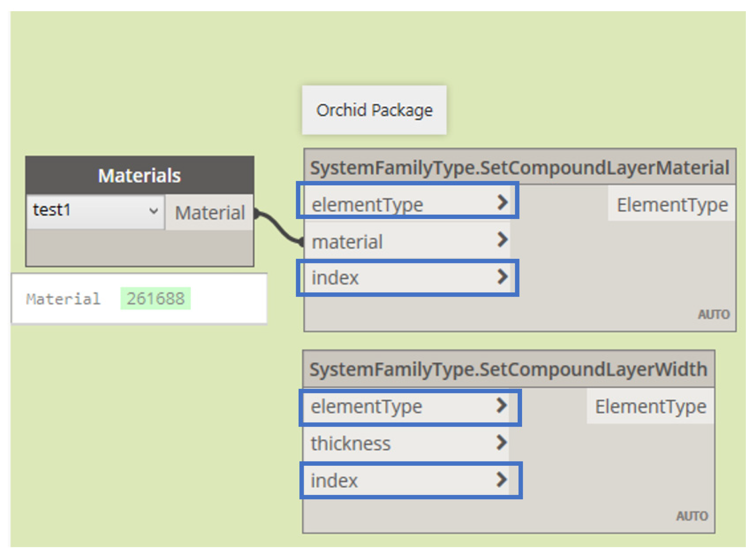
Task: Click the Materials node header
Action: point(140,176)
